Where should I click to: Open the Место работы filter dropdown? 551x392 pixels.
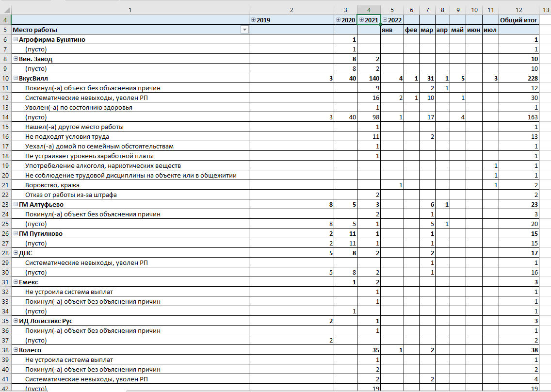pos(244,30)
